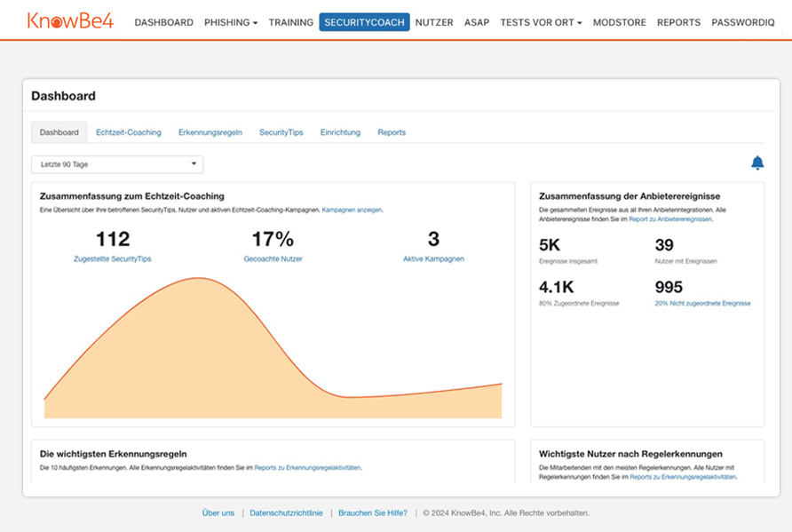Switch to the Reports sub-tab
Image resolution: width=792 pixels, height=532 pixels.
coord(392,132)
